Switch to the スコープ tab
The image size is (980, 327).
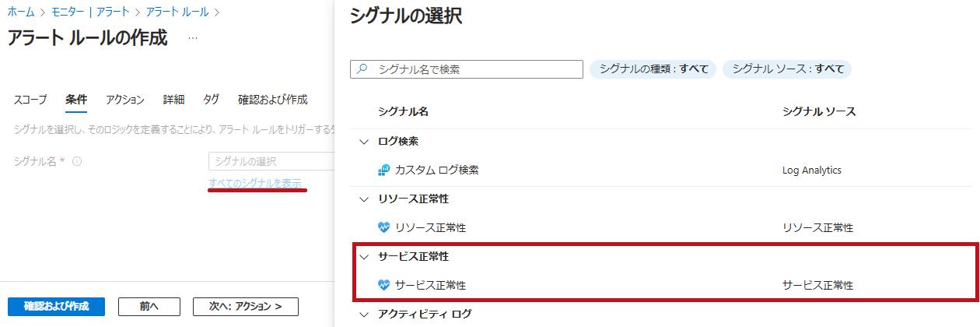point(30,100)
